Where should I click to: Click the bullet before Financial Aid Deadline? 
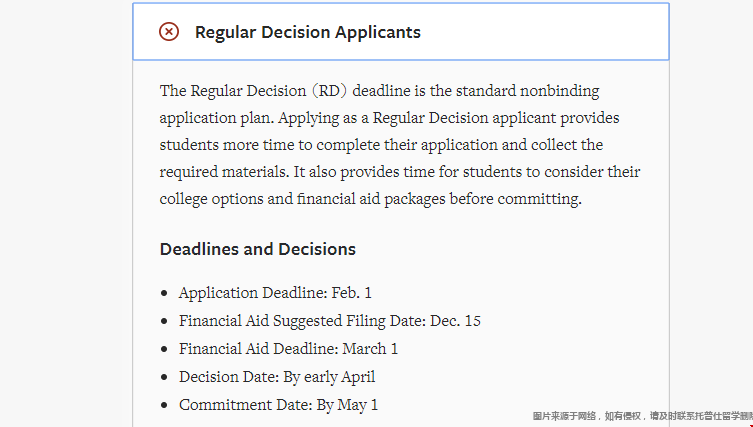tap(165, 349)
